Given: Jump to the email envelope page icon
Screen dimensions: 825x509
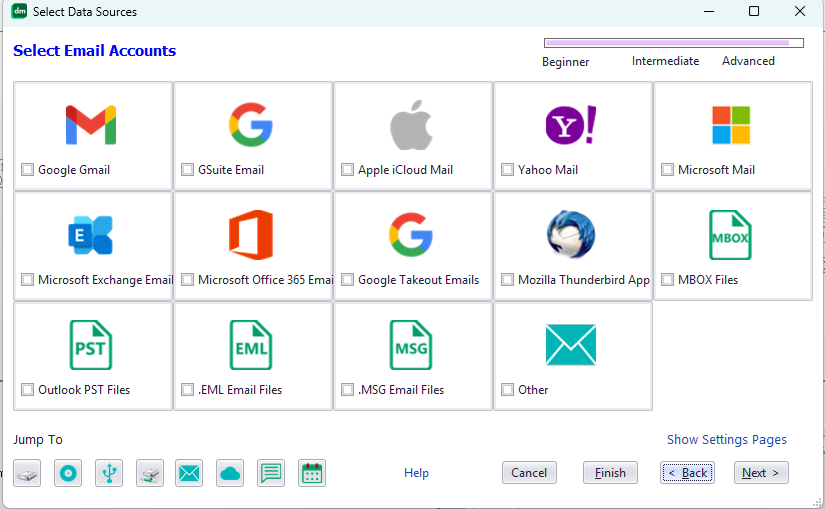Looking at the screenshot, I should 189,473.
